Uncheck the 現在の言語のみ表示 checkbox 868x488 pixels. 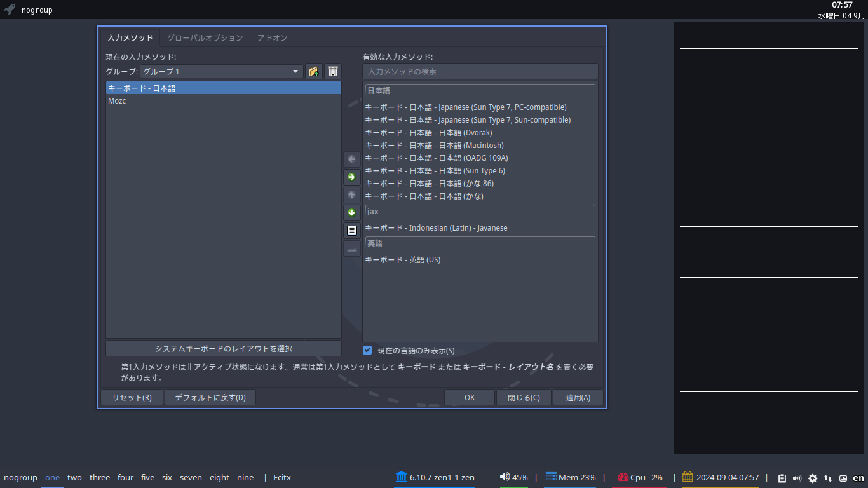(x=367, y=350)
